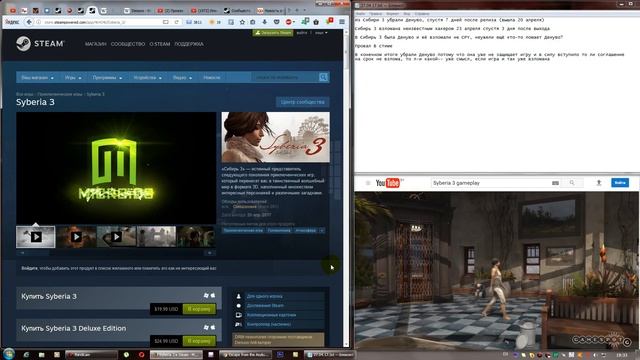Switch to the first YouTube pinned tab
640x360 pixels.
pos(13,11)
